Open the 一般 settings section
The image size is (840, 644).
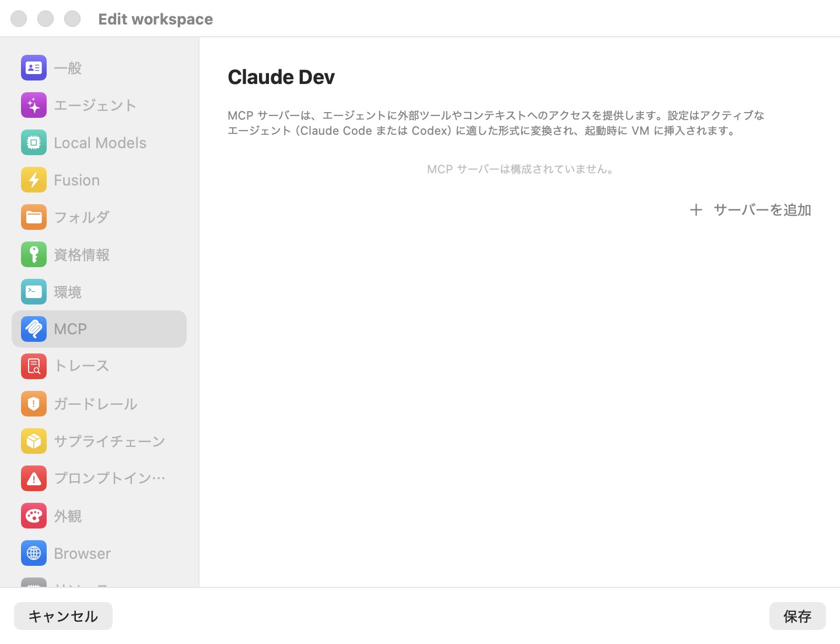click(x=99, y=68)
